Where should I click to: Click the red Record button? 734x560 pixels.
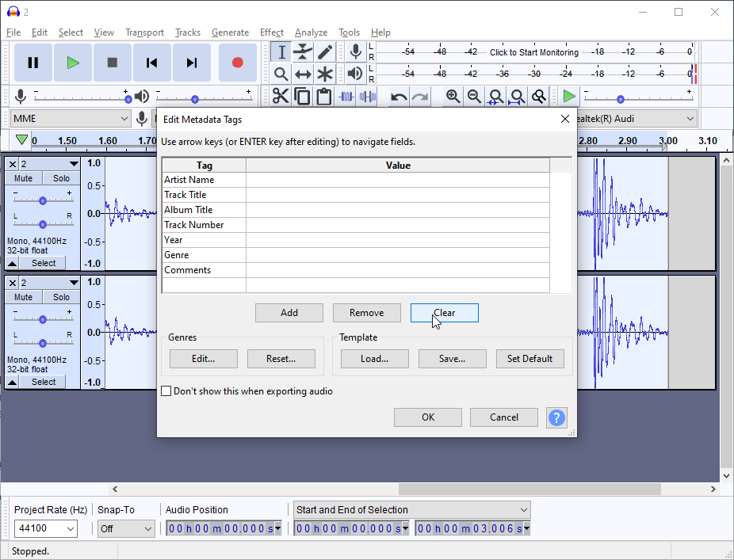(x=237, y=63)
